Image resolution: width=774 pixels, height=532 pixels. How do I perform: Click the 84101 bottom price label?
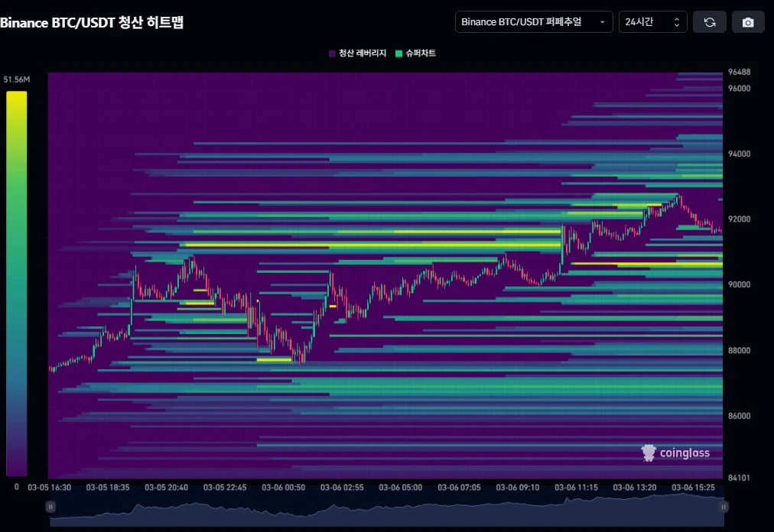pos(739,478)
